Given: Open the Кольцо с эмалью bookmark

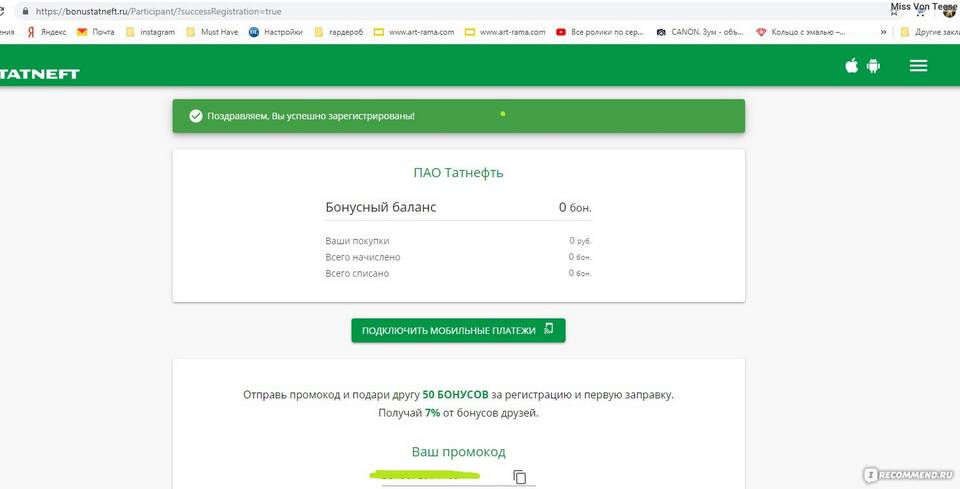Looking at the screenshot, I should [801, 32].
